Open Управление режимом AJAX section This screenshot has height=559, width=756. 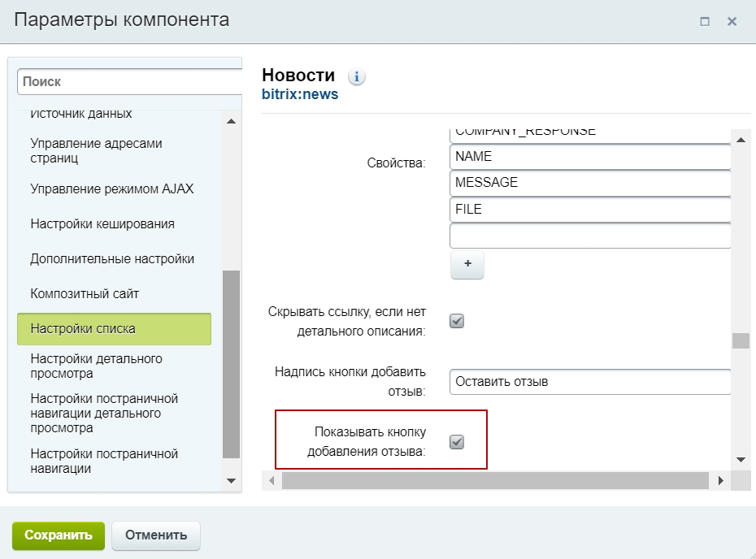[112, 188]
